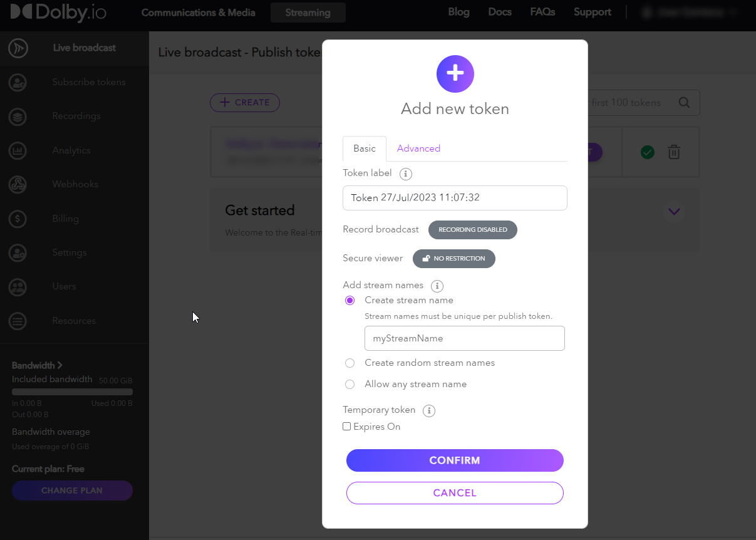
Task: Toggle the No Restriction secure viewer switch
Action: (x=453, y=259)
